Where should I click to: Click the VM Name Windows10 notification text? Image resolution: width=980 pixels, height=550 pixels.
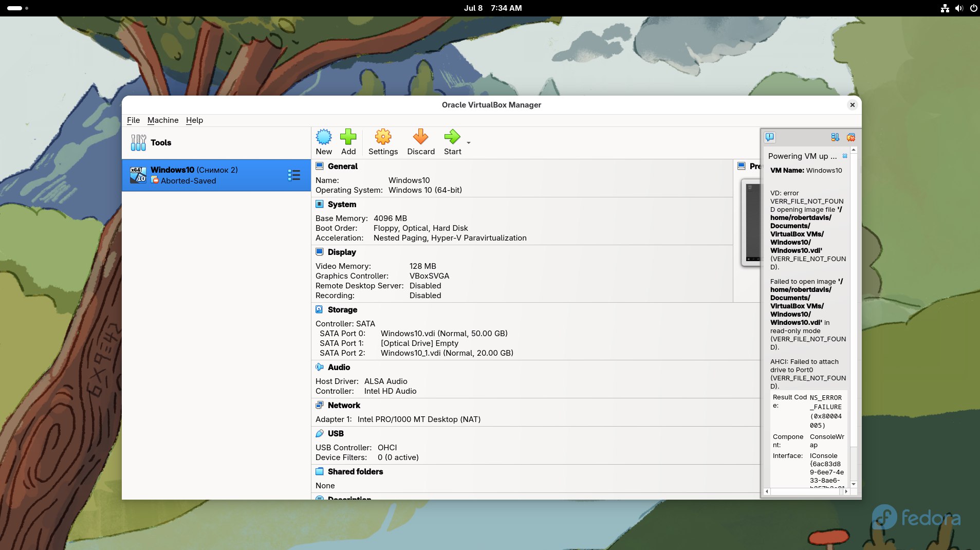(806, 170)
